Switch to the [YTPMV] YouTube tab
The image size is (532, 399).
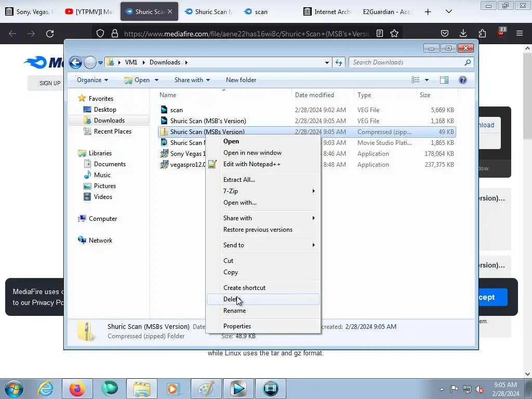click(x=89, y=12)
